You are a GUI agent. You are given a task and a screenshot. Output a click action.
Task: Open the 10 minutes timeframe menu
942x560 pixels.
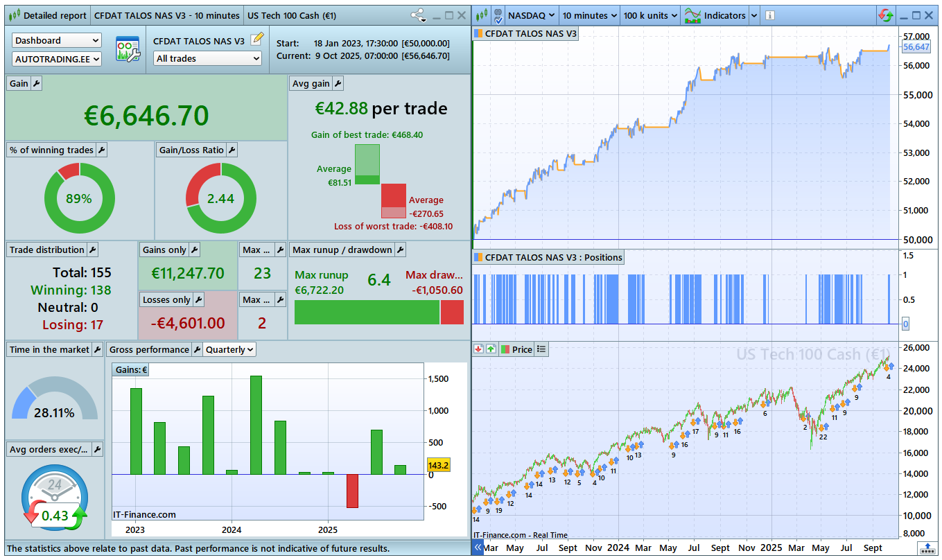[x=588, y=15]
